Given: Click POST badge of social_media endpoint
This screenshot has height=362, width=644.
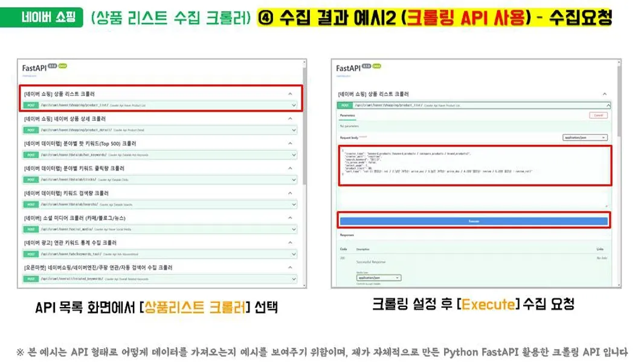Looking at the screenshot, I should [31, 229].
